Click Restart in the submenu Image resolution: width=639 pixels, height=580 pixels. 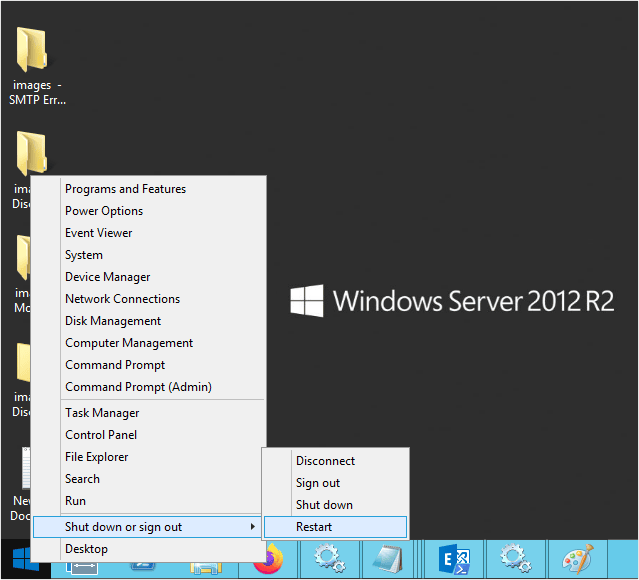tap(335, 527)
